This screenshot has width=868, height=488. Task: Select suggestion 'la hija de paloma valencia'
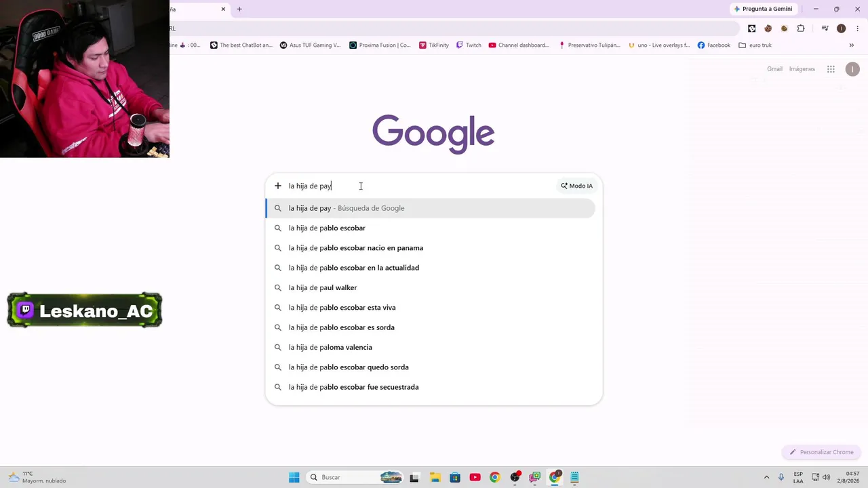pos(431,347)
